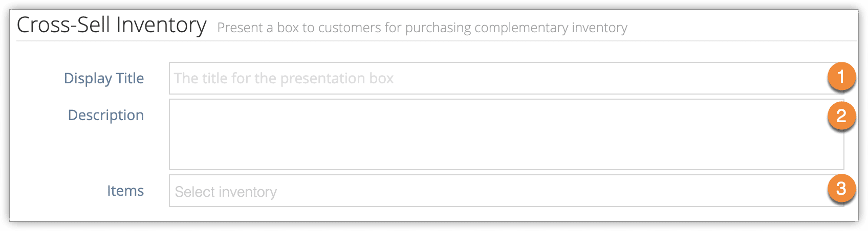Click the Cross-Sell Inventory heading
The height and width of the screenshot is (231, 868).
(112, 25)
